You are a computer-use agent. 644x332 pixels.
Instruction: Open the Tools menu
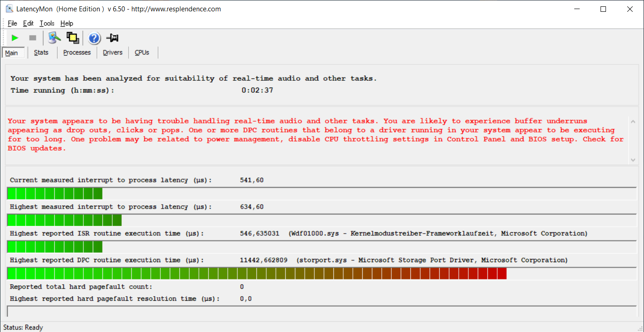[x=47, y=23]
